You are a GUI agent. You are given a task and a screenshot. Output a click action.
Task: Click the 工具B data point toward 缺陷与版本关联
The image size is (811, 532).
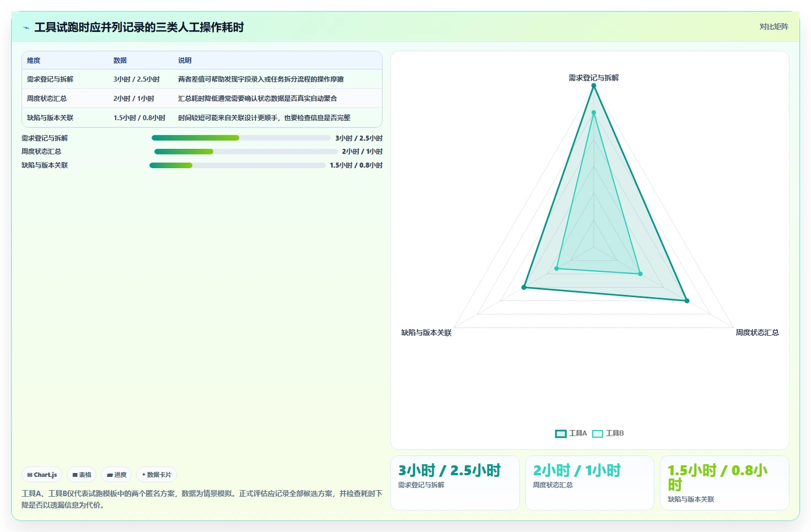(x=556, y=268)
